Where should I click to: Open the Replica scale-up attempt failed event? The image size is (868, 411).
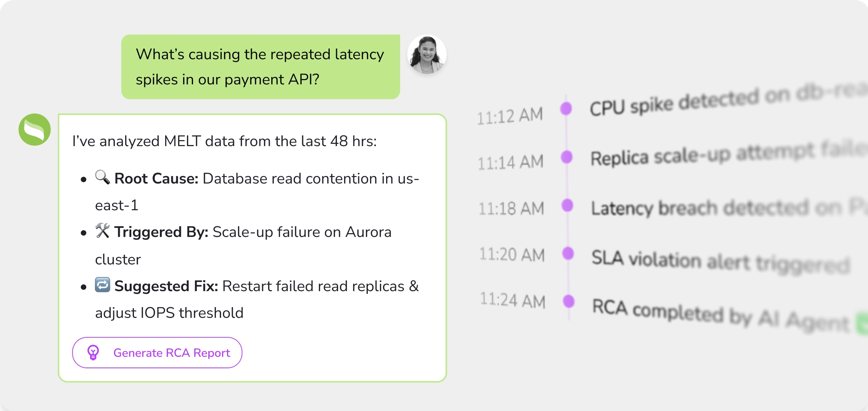click(725, 154)
